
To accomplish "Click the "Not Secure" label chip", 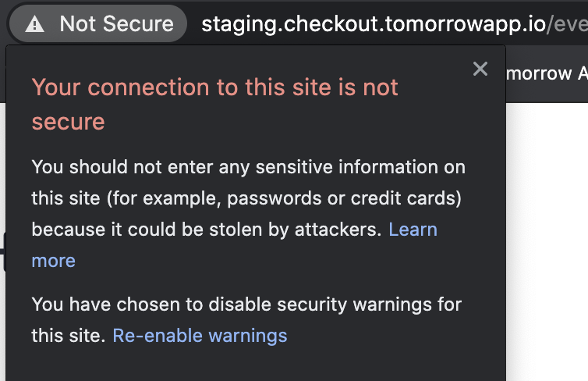I will tap(116, 24).
